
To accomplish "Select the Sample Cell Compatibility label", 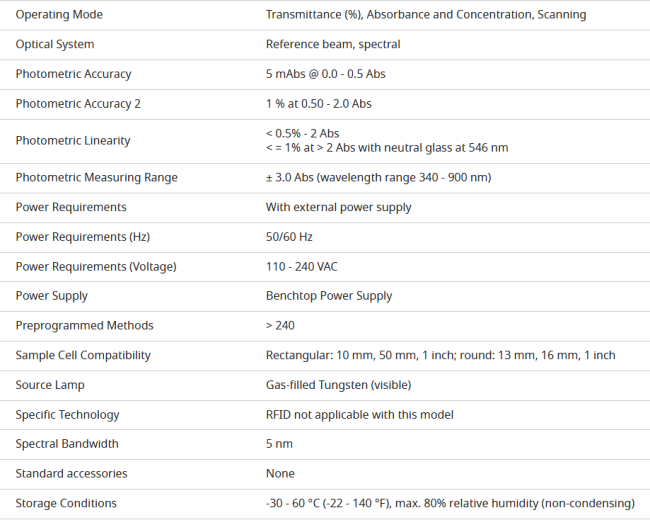I will pyautogui.click(x=83, y=355).
